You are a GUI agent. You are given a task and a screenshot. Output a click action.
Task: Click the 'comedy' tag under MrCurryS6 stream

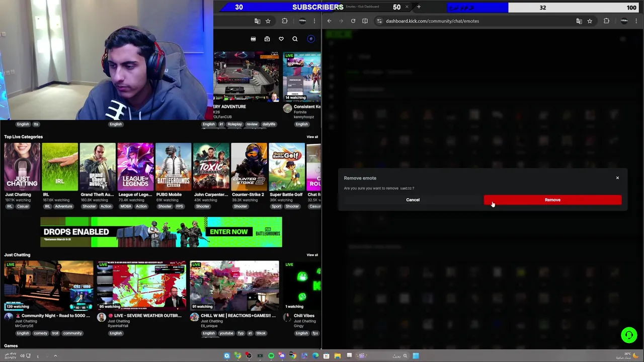41,333
